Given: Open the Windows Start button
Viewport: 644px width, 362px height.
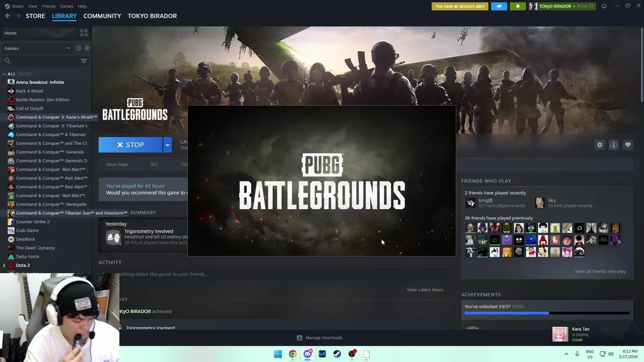Looking at the screenshot, I should (278, 354).
